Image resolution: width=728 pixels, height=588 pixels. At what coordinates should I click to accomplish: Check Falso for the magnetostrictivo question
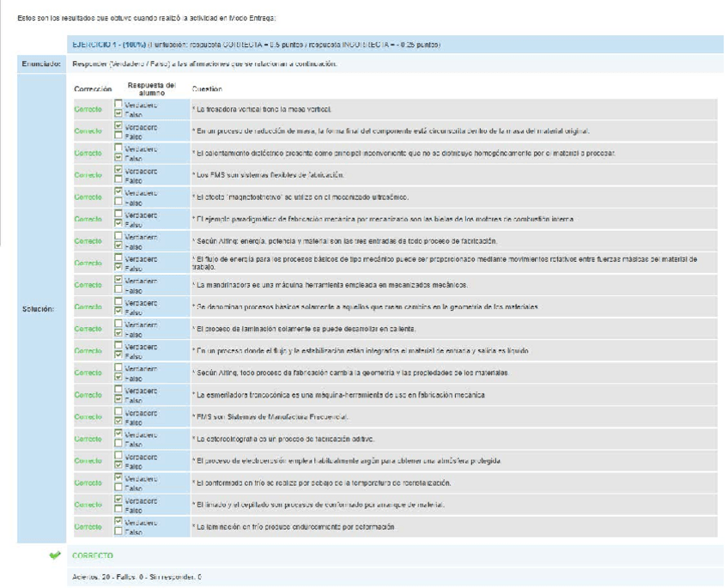coord(119,203)
